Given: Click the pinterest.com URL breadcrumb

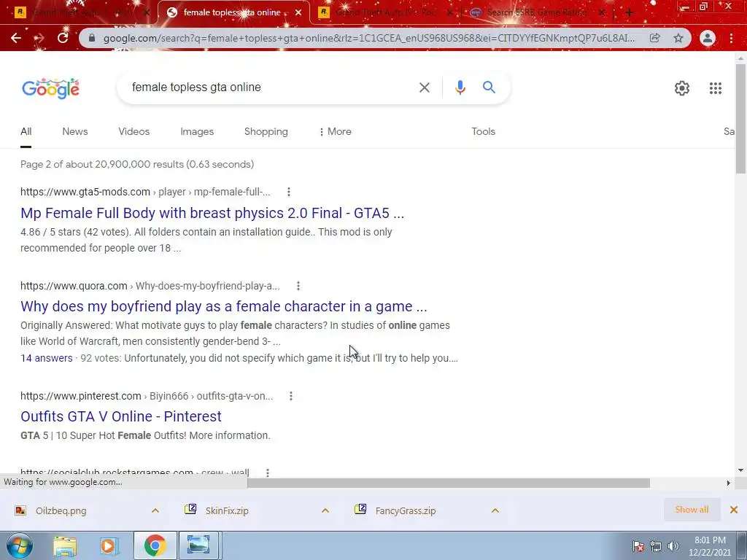Looking at the screenshot, I should coord(147,396).
